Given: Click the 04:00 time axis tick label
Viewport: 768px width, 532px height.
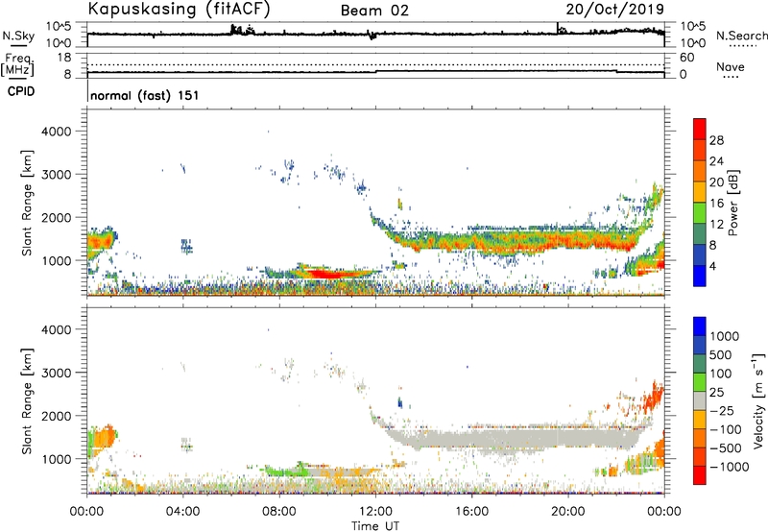Looking at the screenshot, I should coord(182,512).
